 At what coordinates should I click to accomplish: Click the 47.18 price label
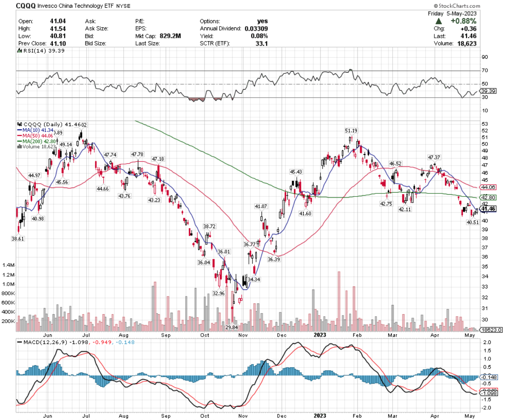click(158, 159)
